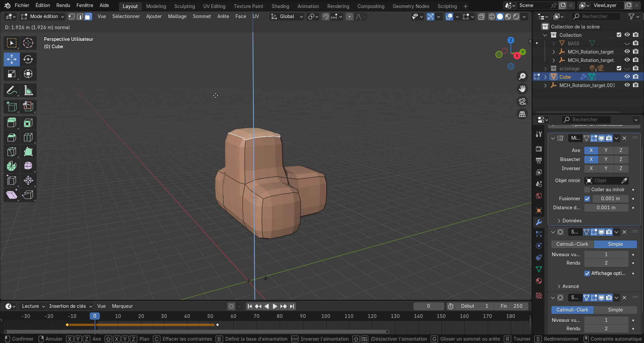Activate the Measure tool
The height and width of the screenshot is (343, 644).
pyautogui.click(x=28, y=90)
